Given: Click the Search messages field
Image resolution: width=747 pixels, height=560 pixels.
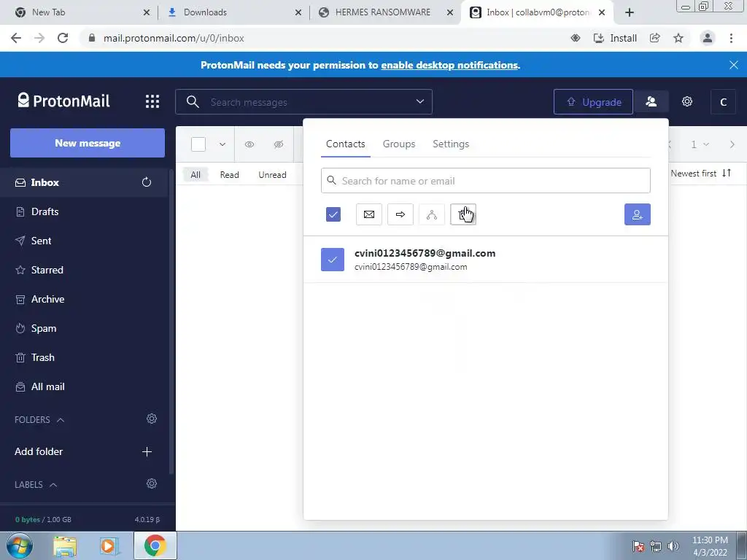Looking at the screenshot, I should click(304, 102).
